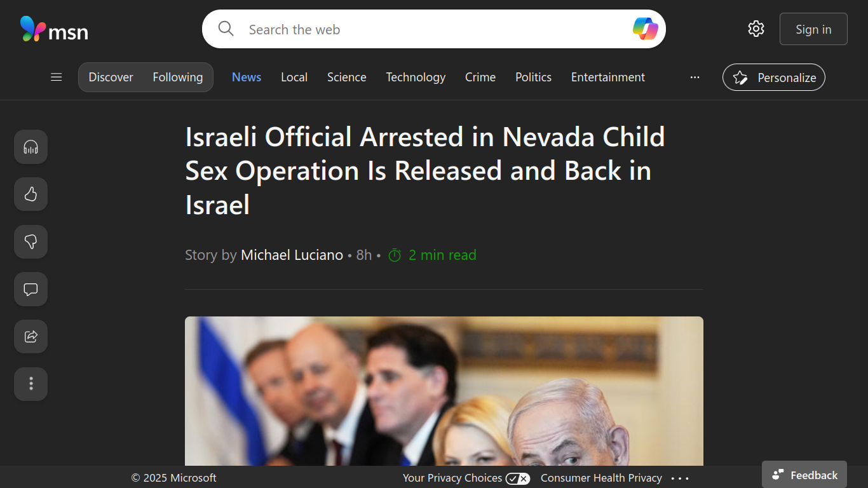The height and width of the screenshot is (488, 868).
Task: Expand footer three-dot more links
Action: click(x=679, y=478)
